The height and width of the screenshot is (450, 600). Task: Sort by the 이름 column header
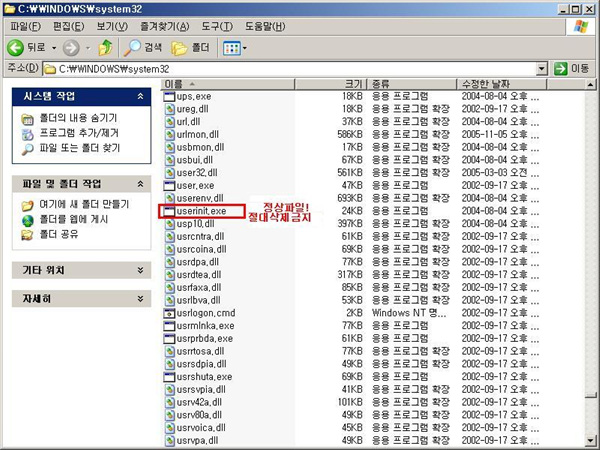click(x=228, y=84)
